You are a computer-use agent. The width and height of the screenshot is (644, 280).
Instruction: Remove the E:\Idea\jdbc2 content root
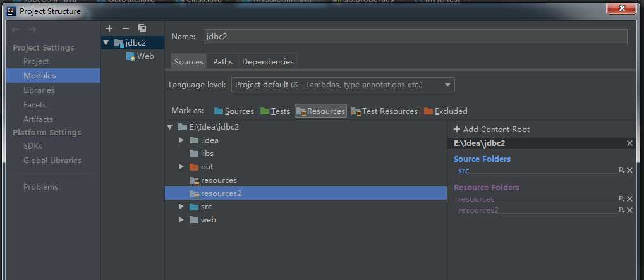tap(629, 143)
